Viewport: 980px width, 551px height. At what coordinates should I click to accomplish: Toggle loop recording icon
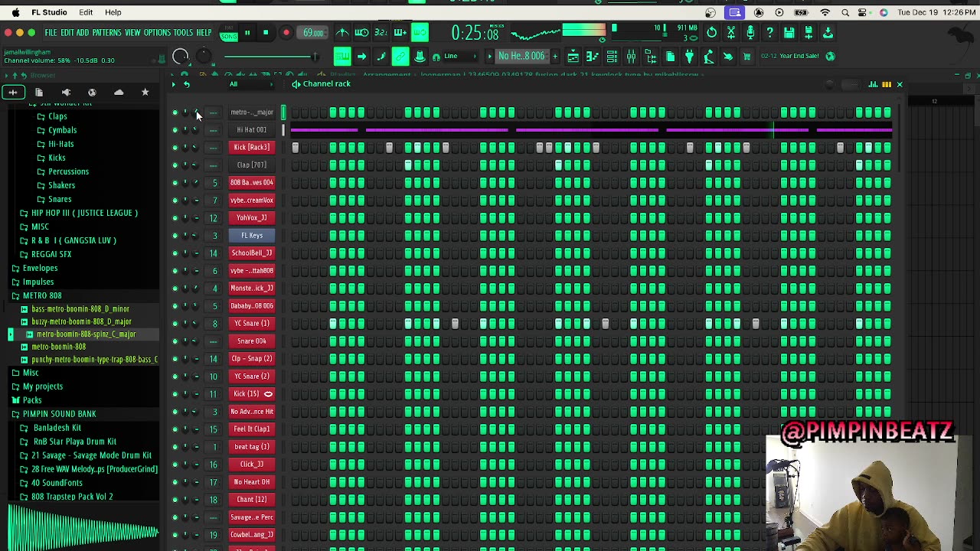(420, 32)
